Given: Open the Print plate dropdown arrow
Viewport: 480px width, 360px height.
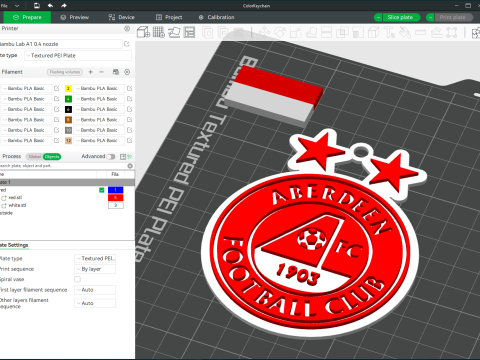Looking at the screenshot, I should [x=430, y=17].
